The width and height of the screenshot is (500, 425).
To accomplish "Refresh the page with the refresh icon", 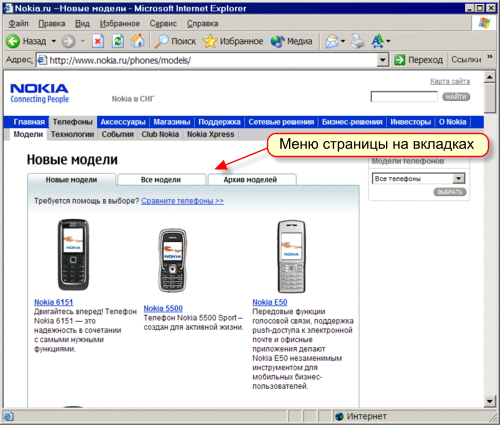I will click(118, 41).
